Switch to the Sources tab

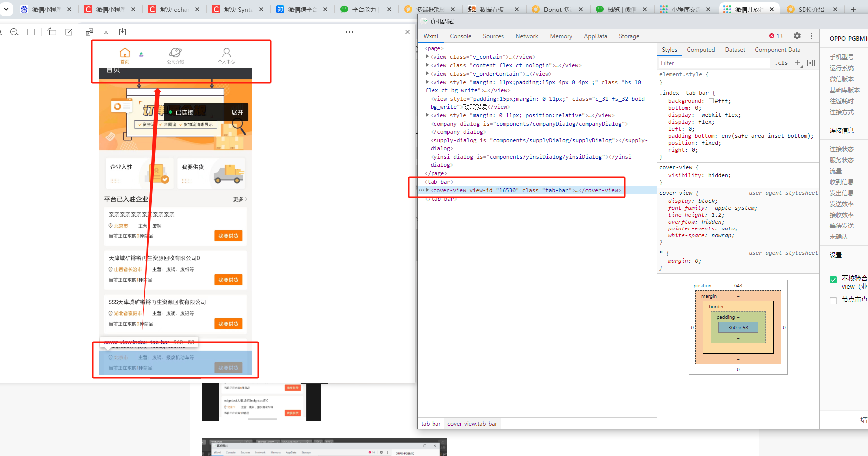pyautogui.click(x=493, y=36)
